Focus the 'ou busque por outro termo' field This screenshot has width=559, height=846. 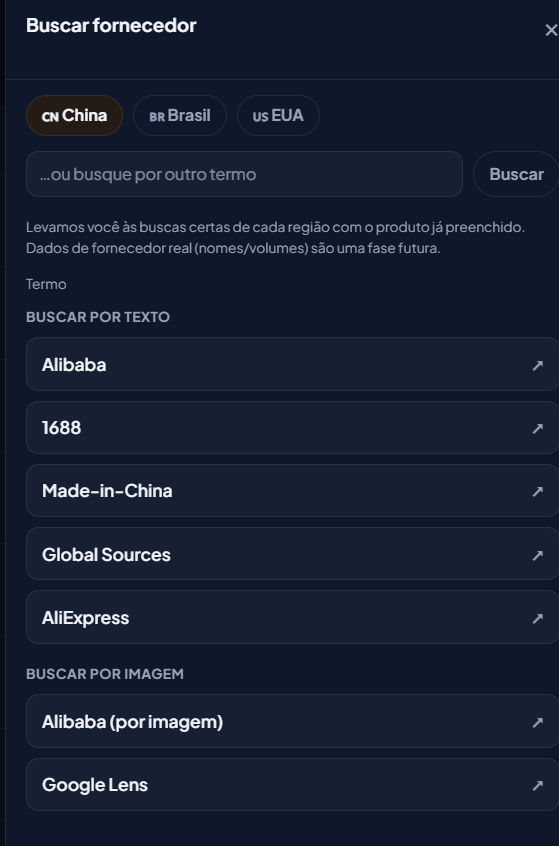pyautogui.click(x=244, y=174)
